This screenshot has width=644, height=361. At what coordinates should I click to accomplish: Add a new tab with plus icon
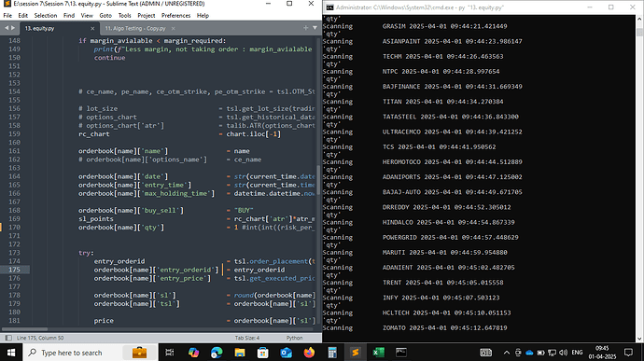pyautogui.click(x=305, y=28)
